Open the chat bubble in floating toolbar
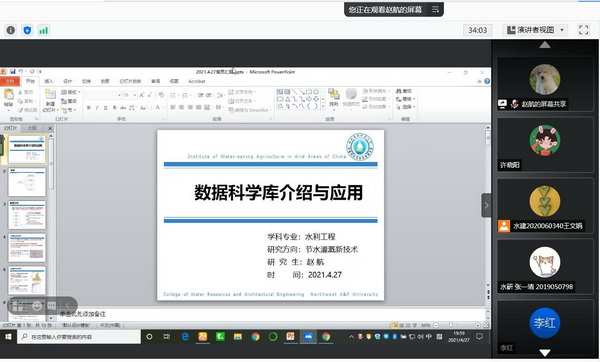This screenshot has height=362, width=600. (52, 306)
